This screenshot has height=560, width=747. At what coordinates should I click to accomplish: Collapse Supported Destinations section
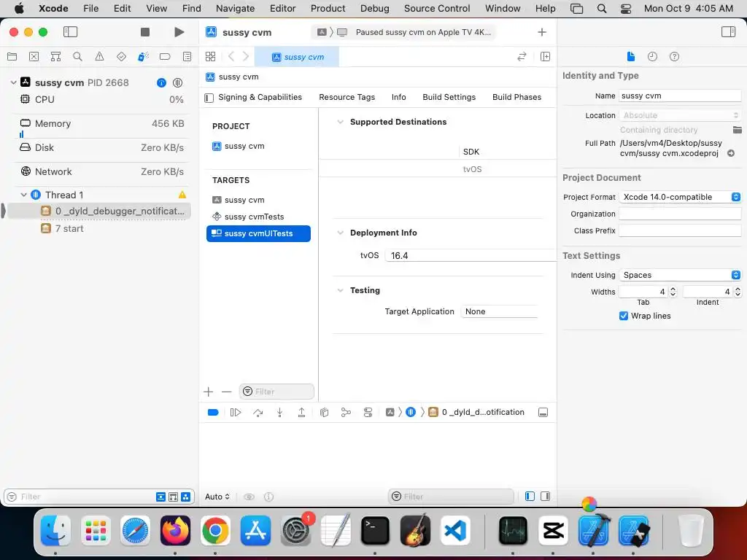(x=340, y=122)
